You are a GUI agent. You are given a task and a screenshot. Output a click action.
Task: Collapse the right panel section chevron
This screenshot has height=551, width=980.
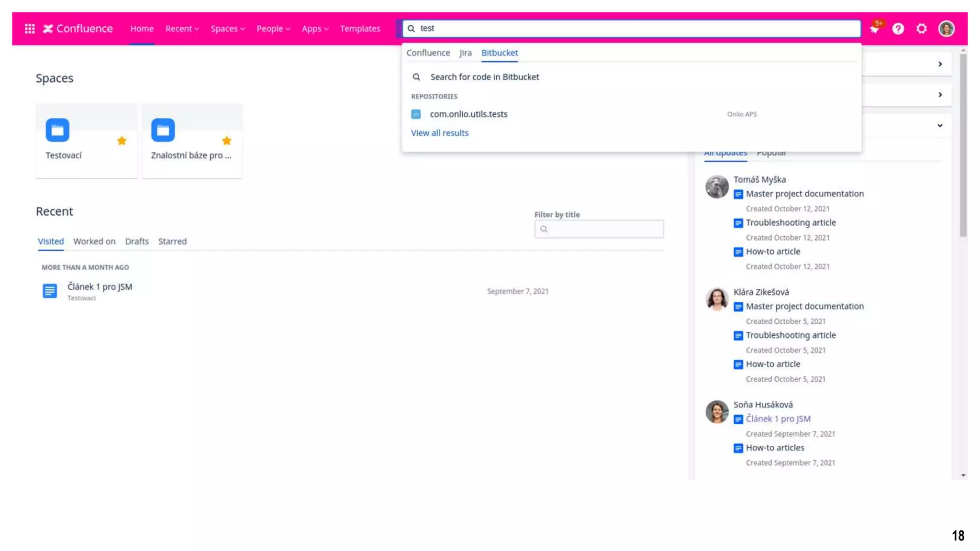point(940,126)
